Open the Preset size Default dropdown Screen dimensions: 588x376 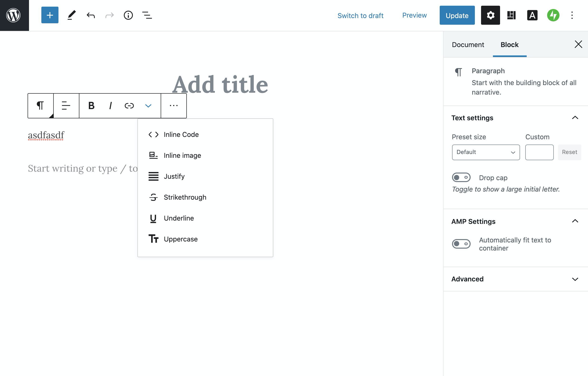pyautogui.click(x=485, y=152)
